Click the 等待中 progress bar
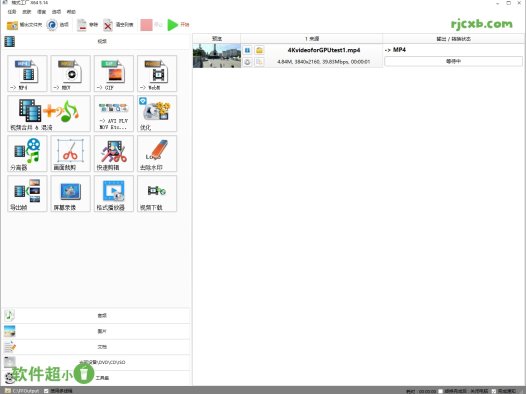The height and width of the screenshot is (394, 526). click(453, 62)
